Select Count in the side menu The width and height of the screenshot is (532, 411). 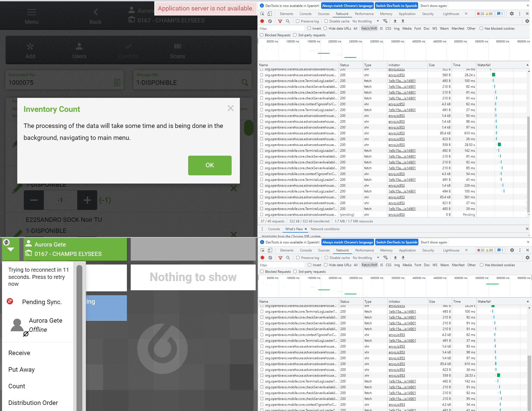[17, 386]
